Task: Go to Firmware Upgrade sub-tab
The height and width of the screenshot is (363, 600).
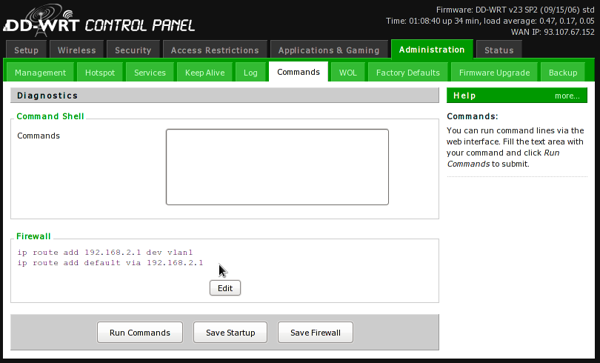Action: 494,73
